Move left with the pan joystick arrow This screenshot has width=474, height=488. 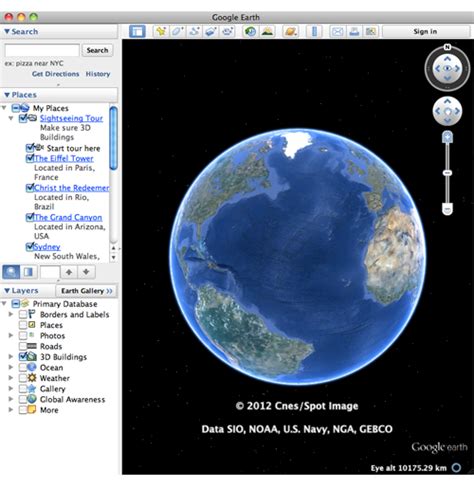[438, 111]
